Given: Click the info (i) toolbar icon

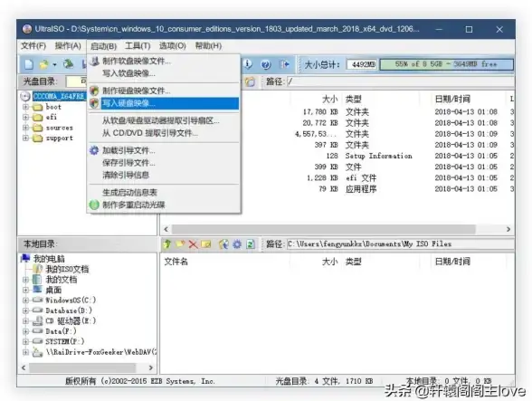Looking at the screenshot, I should (x=248, y=64).
